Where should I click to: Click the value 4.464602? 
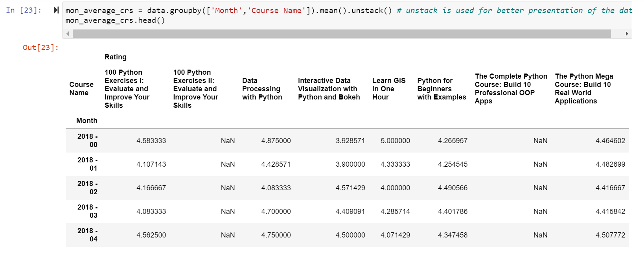(610, 141)
